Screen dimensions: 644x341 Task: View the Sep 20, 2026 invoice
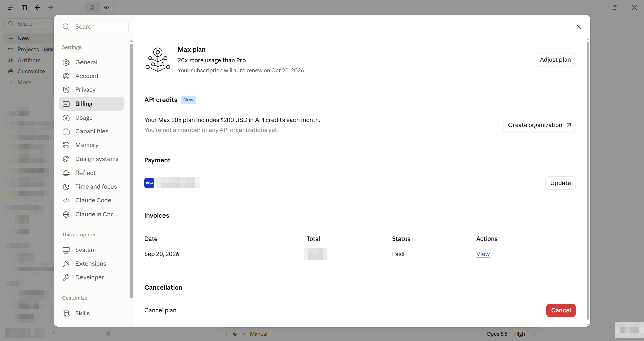pos(483,254)
